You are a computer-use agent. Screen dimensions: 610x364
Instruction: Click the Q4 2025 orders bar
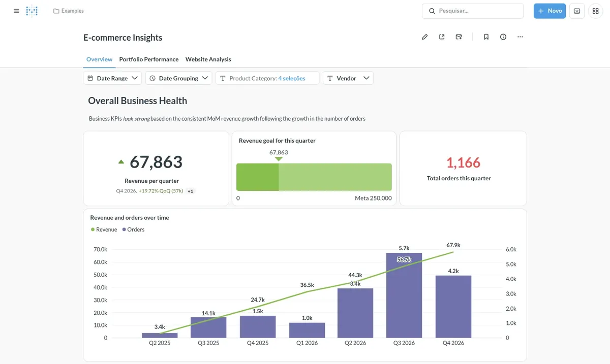(258, 326)
